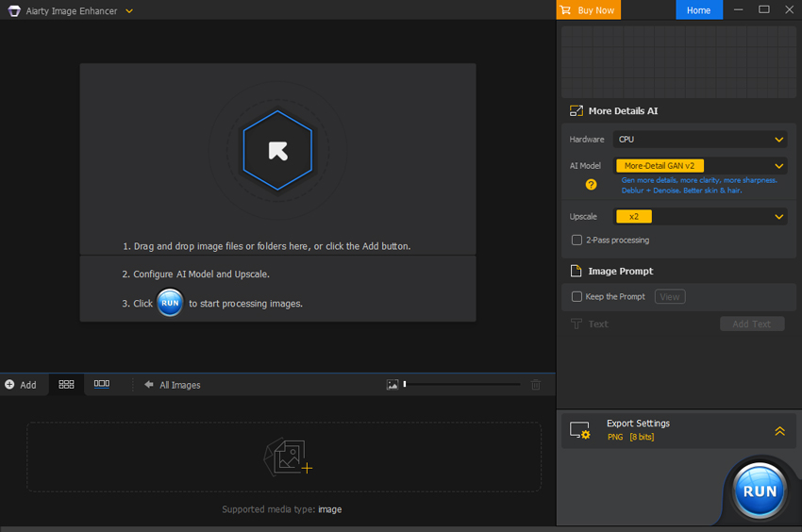Click the thumbnail size image icon
802x532 pixels.
[393, 385]
